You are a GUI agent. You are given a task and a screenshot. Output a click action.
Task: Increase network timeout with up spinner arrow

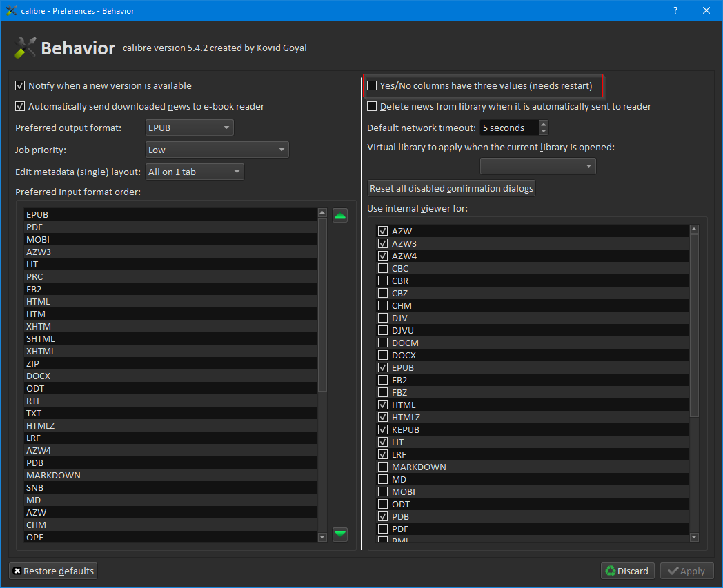pos(544,124)
